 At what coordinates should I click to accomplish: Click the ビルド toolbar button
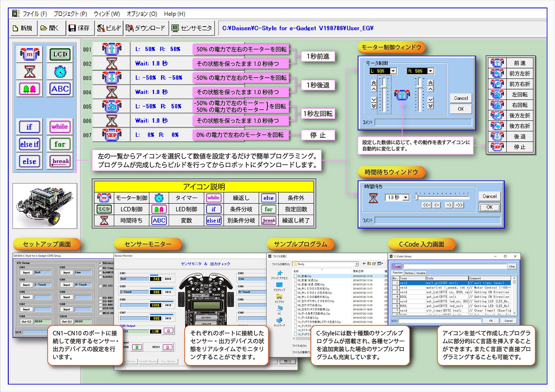pyautogui.click(x=109, y=28)
